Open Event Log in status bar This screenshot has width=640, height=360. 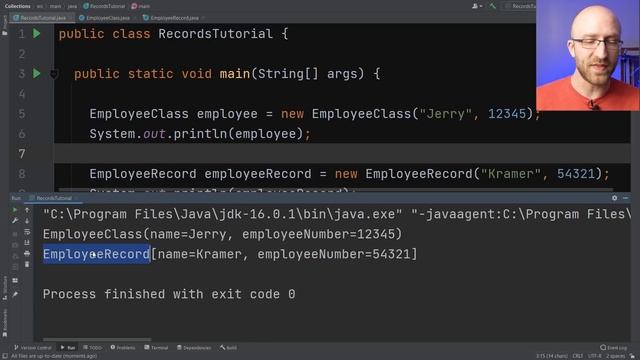[613, 348]
